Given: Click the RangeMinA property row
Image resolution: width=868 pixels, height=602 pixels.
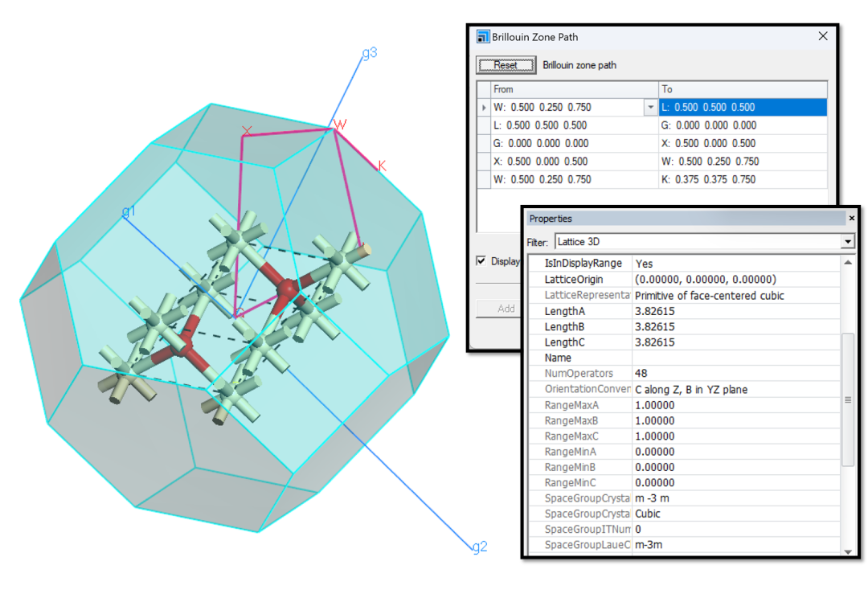Looking at the screenshot, I should (684, 452).
